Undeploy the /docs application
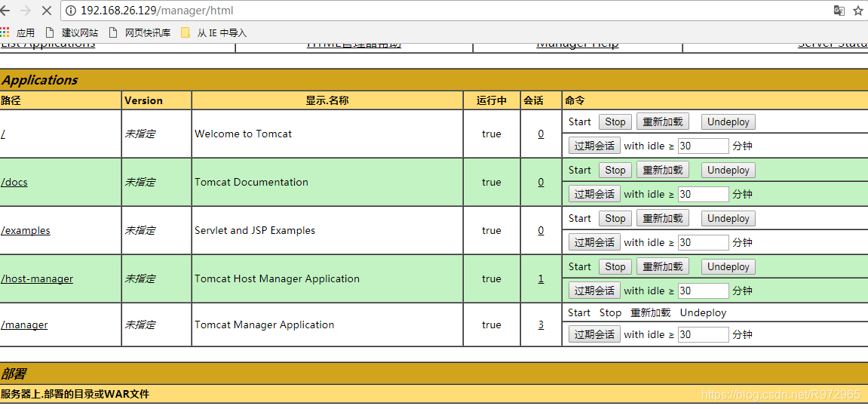This screenshot has width=868, height=409. [728, 170]
